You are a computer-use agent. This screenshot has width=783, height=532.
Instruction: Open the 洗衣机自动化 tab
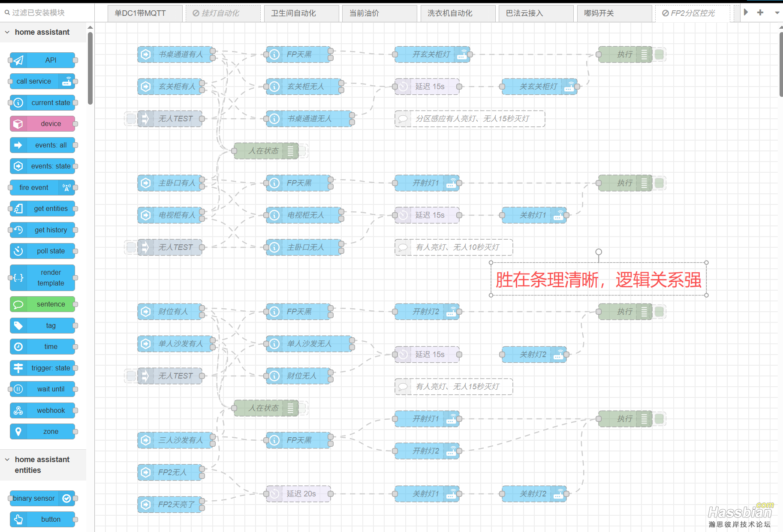coord(458,13)
